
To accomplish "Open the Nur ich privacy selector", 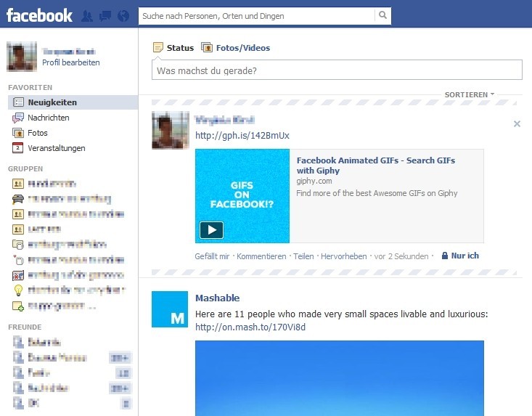I will (460, 256).
